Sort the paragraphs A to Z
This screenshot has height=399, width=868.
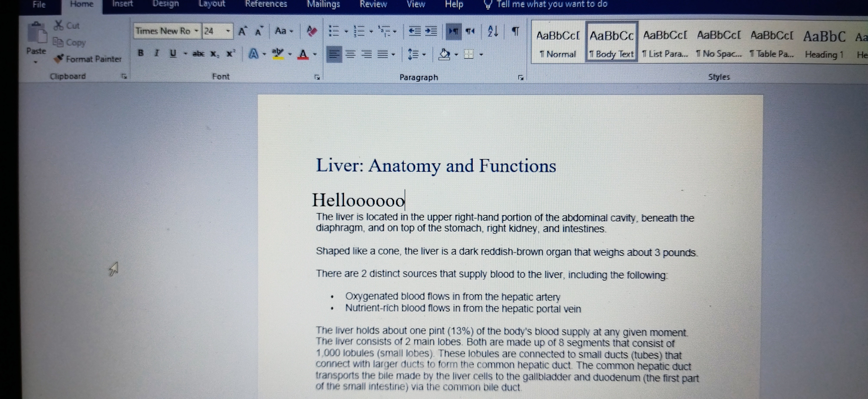(493, 31)
